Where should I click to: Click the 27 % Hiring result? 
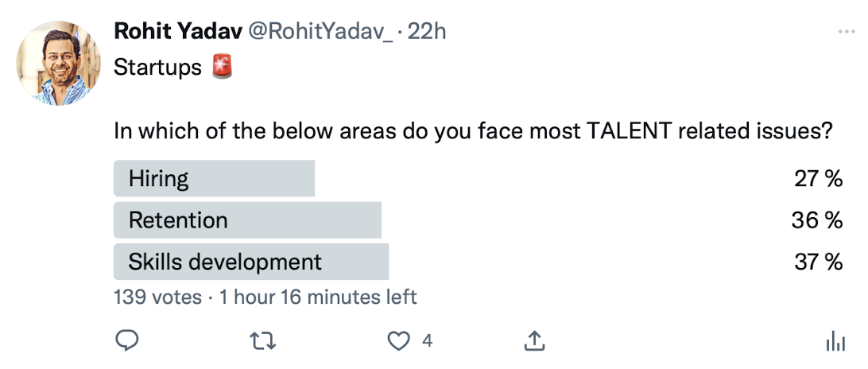click(x=818, y=179)
